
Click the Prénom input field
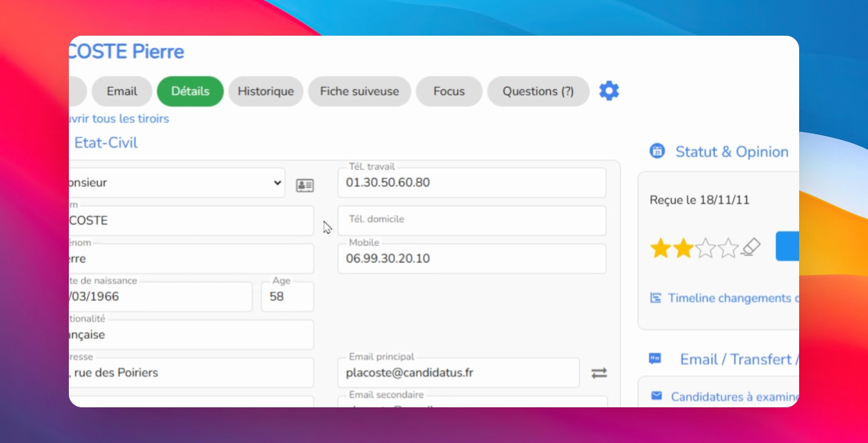(191, 258)
